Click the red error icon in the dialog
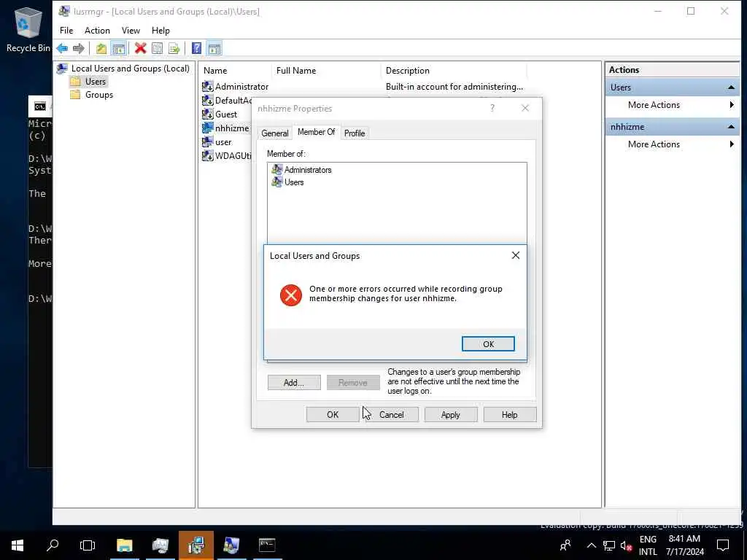This screenshot has height=560, width=747. [290, 295]
